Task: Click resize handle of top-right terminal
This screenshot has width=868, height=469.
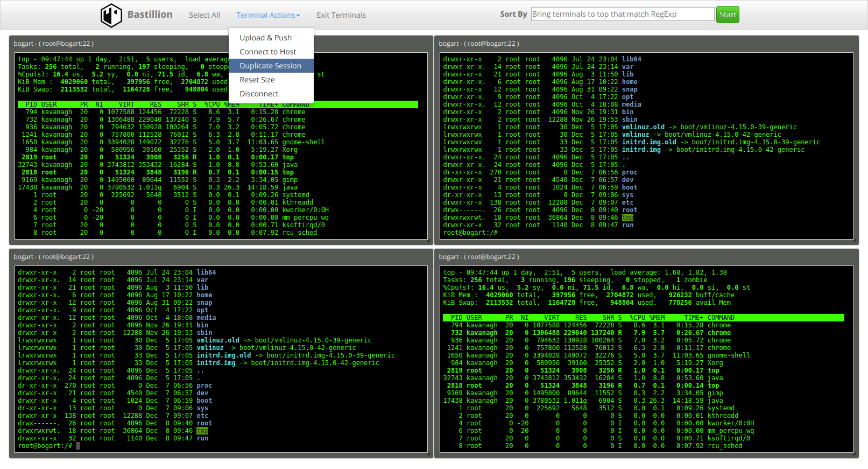Action: click(854, 241)
